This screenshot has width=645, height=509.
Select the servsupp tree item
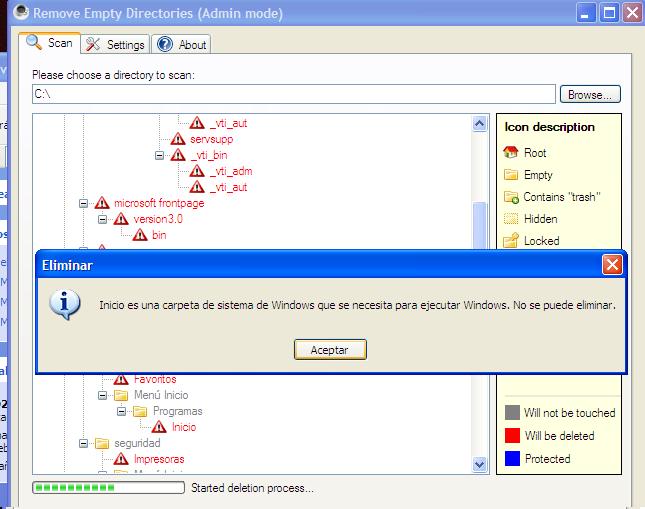(211, 139)
